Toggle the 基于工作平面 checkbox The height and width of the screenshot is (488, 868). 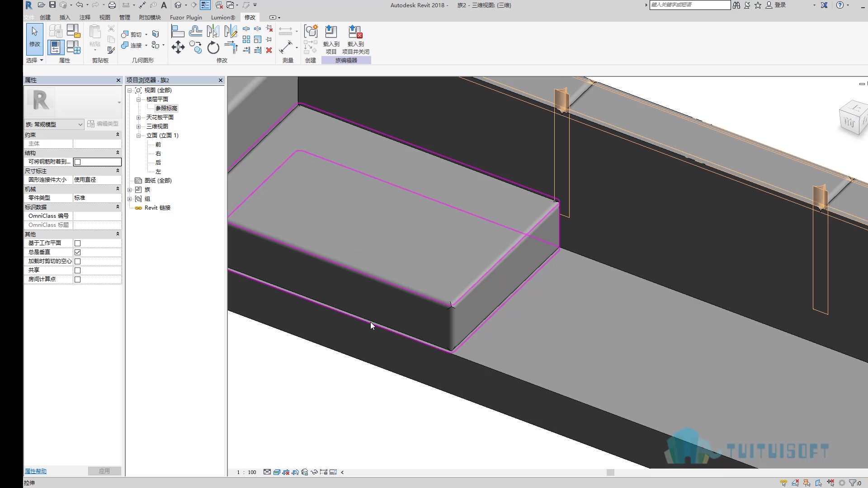tap(77, 243)
